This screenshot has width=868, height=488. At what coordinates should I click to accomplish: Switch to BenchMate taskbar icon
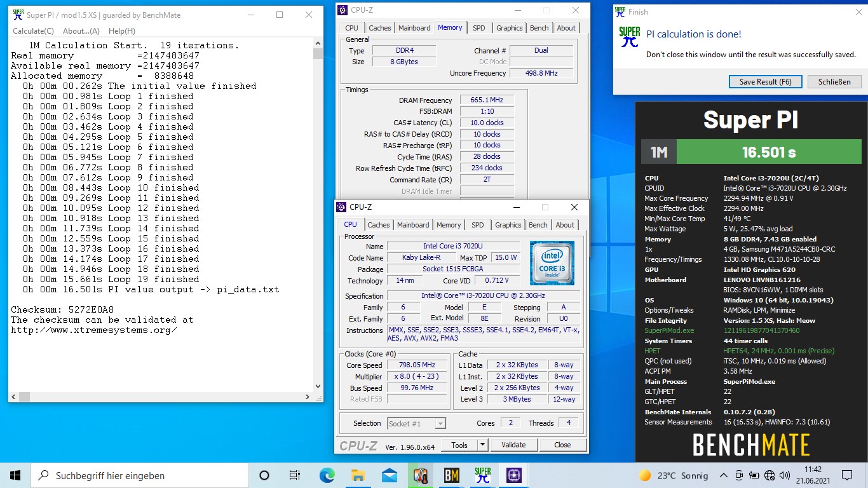(451, 475)
